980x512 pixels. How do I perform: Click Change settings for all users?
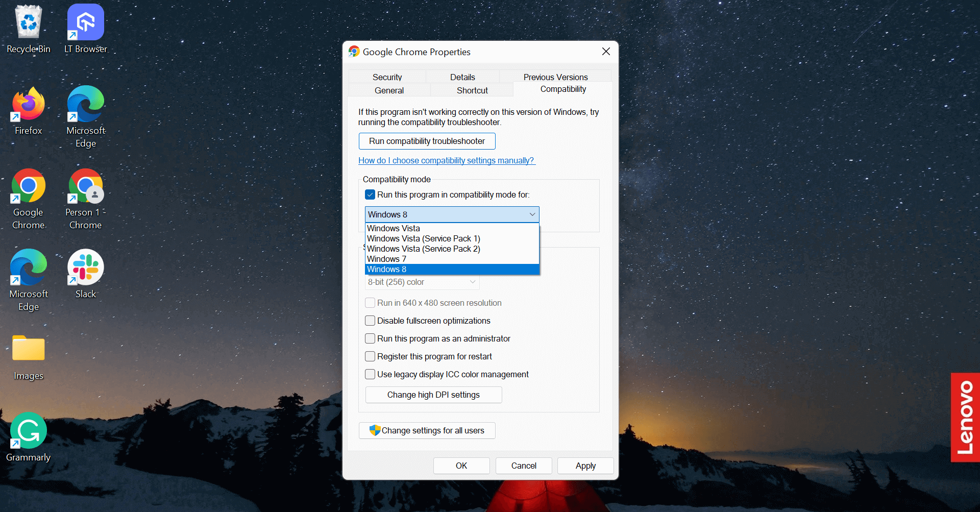tap(427, 430)
